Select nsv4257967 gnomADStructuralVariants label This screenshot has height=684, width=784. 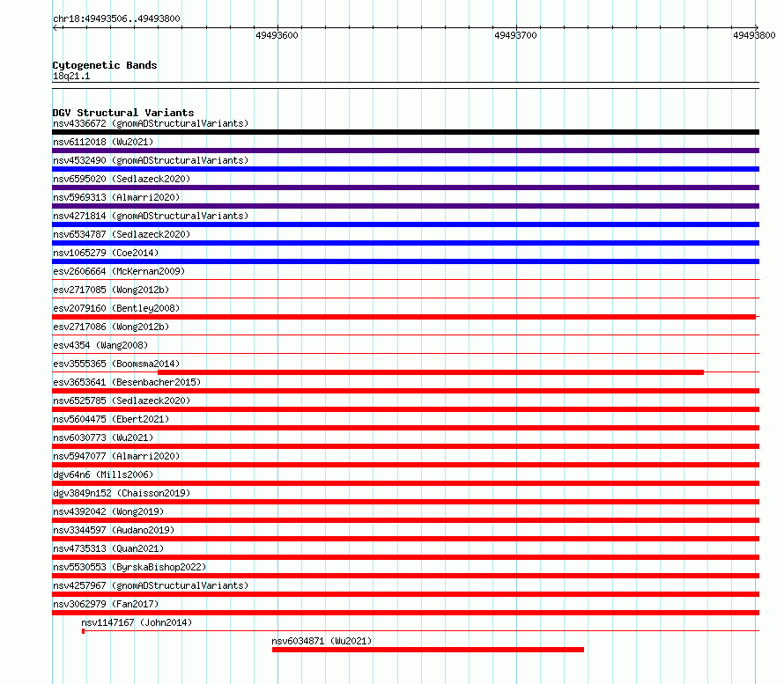pyautogui.click(x=151, y=585)
